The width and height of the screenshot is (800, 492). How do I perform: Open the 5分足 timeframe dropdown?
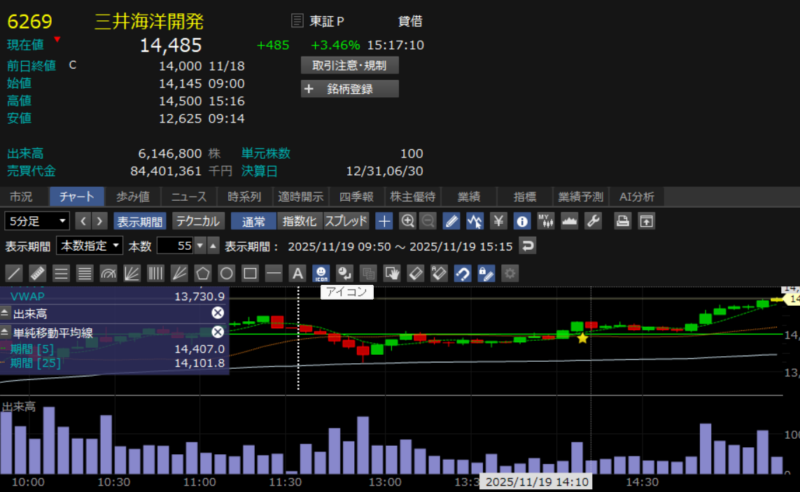37,221
